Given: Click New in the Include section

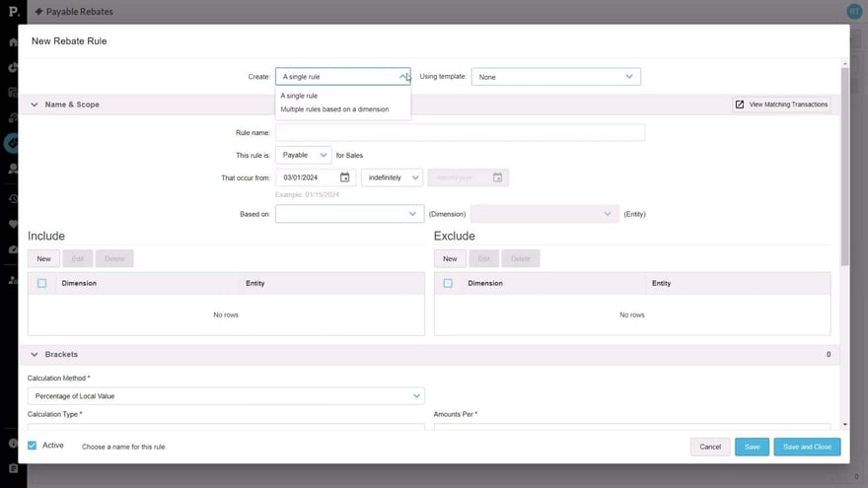Looking at the screenshot, I should [43, 259].
